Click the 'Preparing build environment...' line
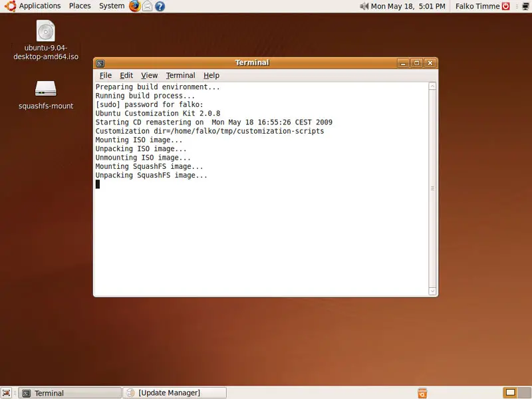This screenshot has width=532, height=399. pos(158,87)
